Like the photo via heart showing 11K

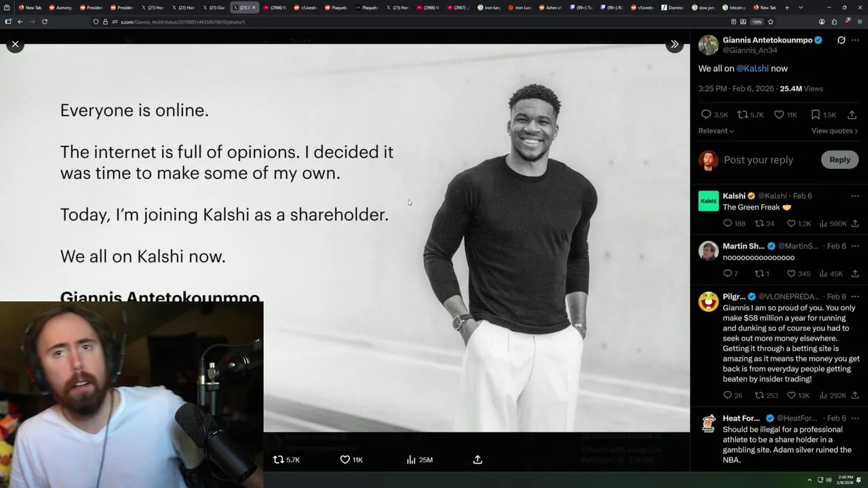point(351,460)
